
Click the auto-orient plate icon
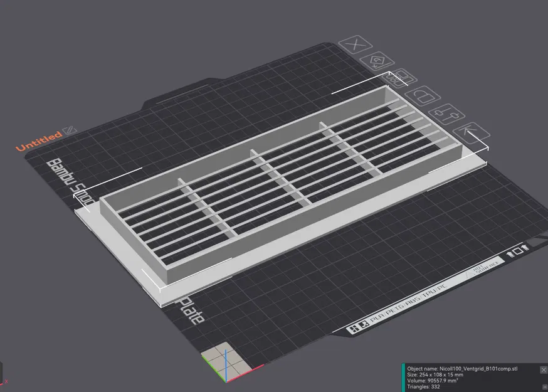[377, 61]
